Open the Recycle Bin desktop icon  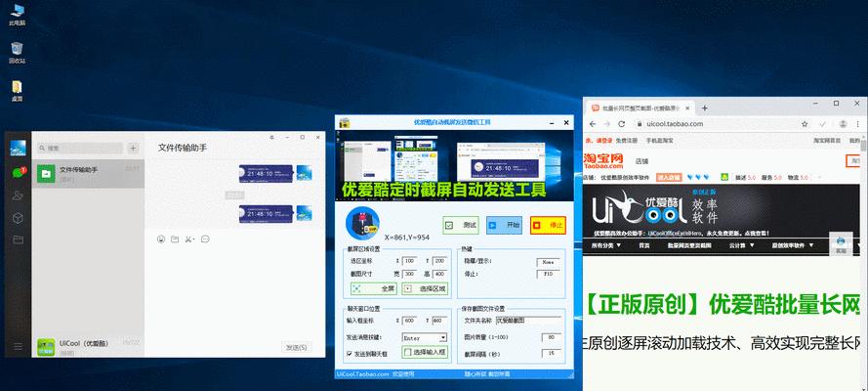(x=18, y=53)
